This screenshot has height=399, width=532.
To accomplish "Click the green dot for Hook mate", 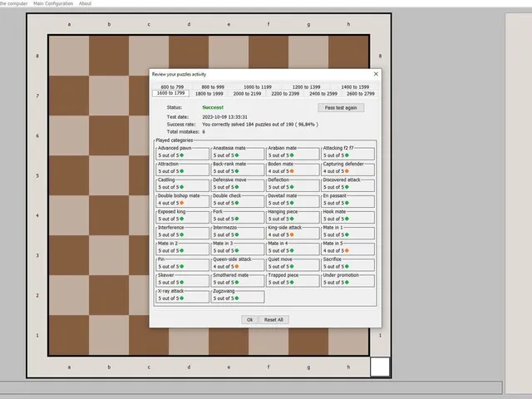I will click(x=347, y=219).
